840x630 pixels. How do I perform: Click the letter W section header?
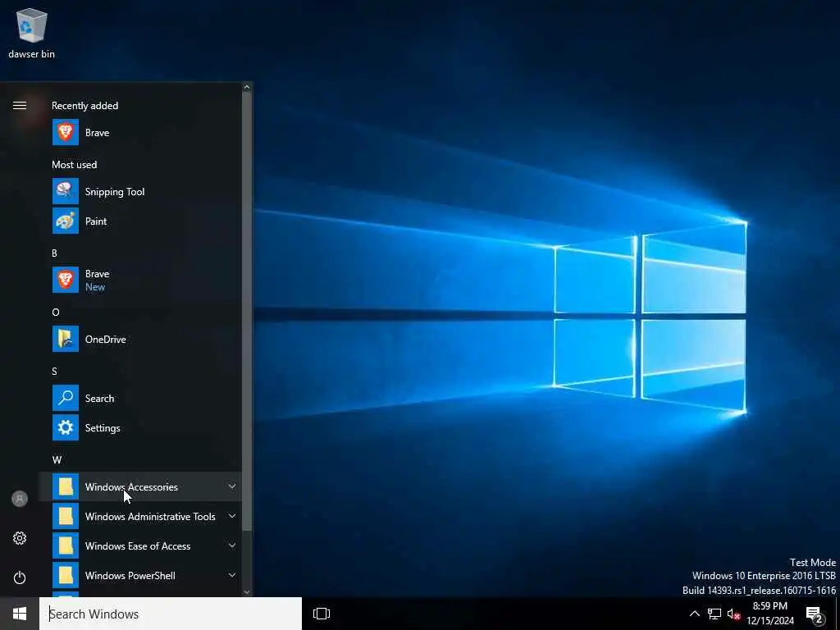[x=57, y=459]
